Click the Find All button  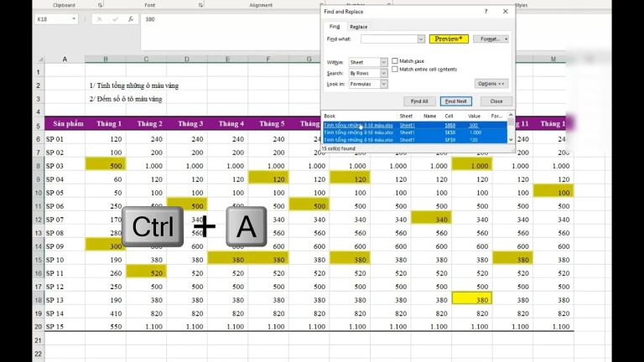pos(419,101)
